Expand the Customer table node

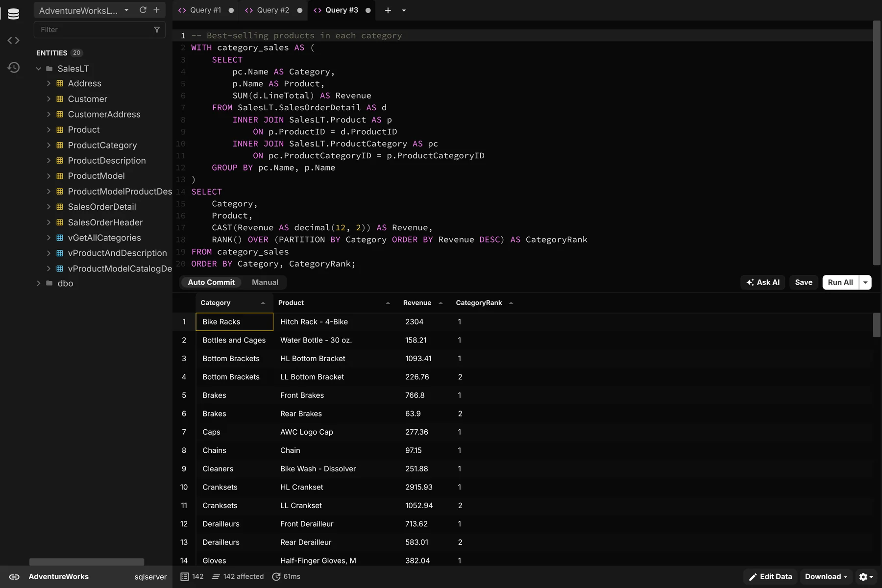pos(49,99)
